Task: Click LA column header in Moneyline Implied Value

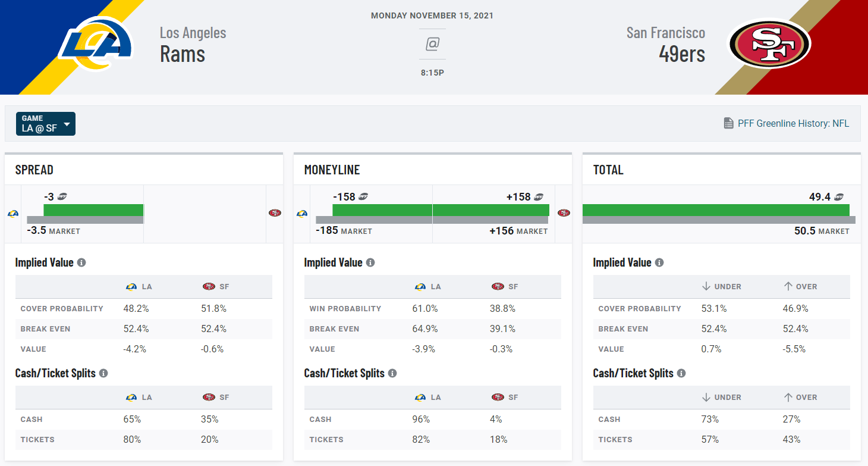Action: (428, 286)
